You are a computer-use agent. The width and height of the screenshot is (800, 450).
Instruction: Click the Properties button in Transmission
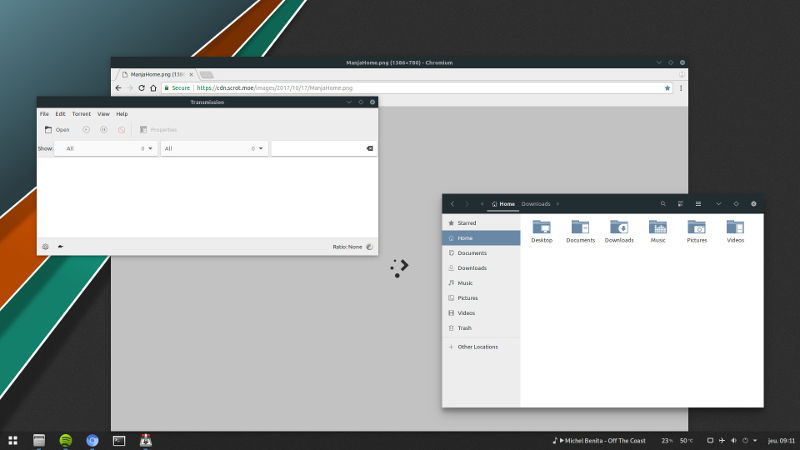158,130
